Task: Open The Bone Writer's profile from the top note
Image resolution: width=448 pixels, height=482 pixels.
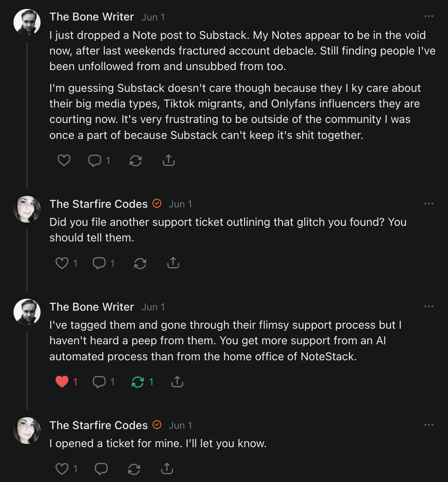Action: click(92, 17)
